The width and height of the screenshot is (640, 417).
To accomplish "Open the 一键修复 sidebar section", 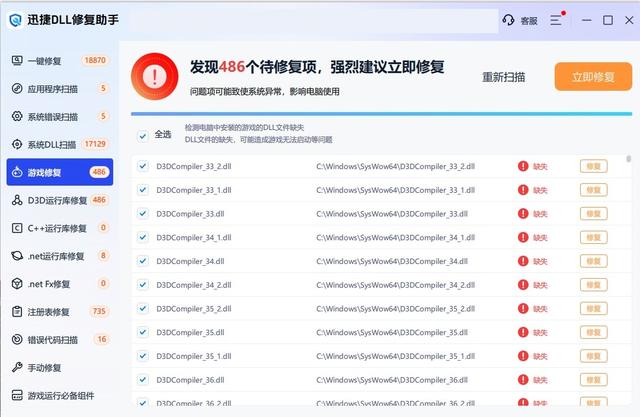I will click(x=60, y=61).
